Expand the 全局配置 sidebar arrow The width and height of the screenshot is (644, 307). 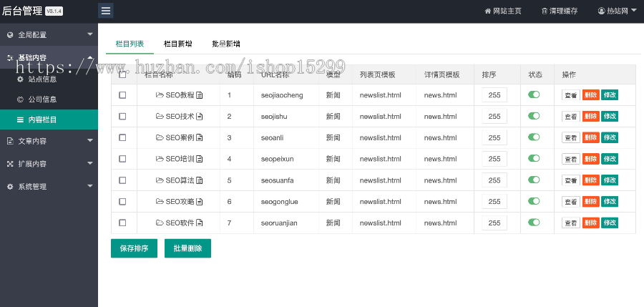(90, 34)
